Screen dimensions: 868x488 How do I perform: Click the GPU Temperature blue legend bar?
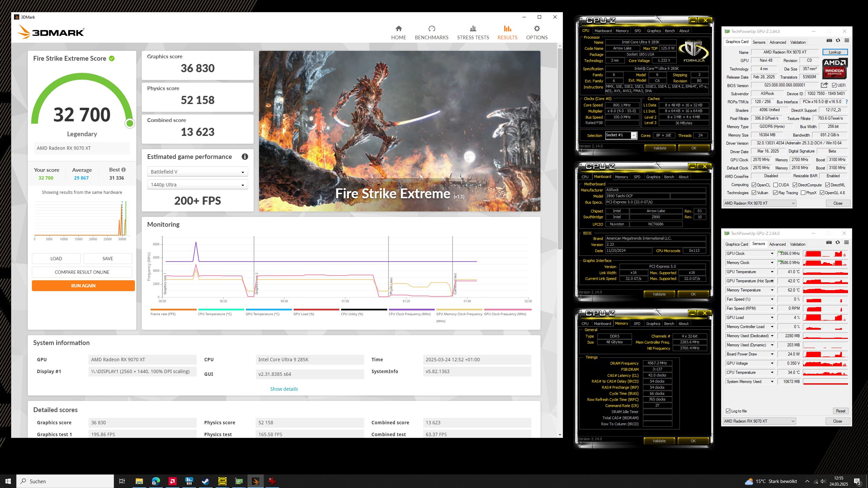pos(269,309)
